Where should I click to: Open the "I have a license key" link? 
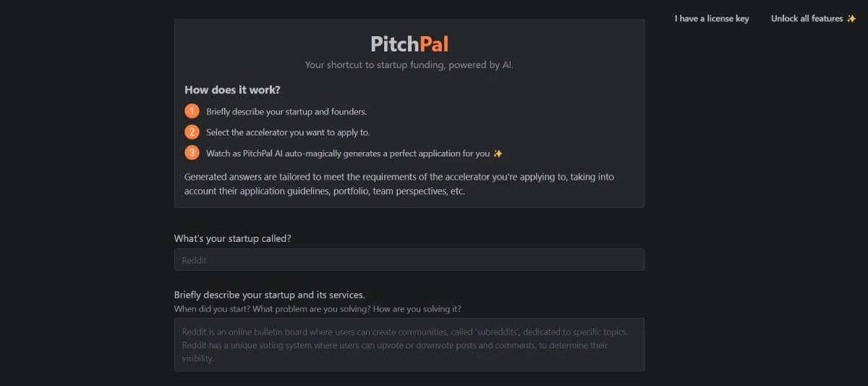coord(712,19)
